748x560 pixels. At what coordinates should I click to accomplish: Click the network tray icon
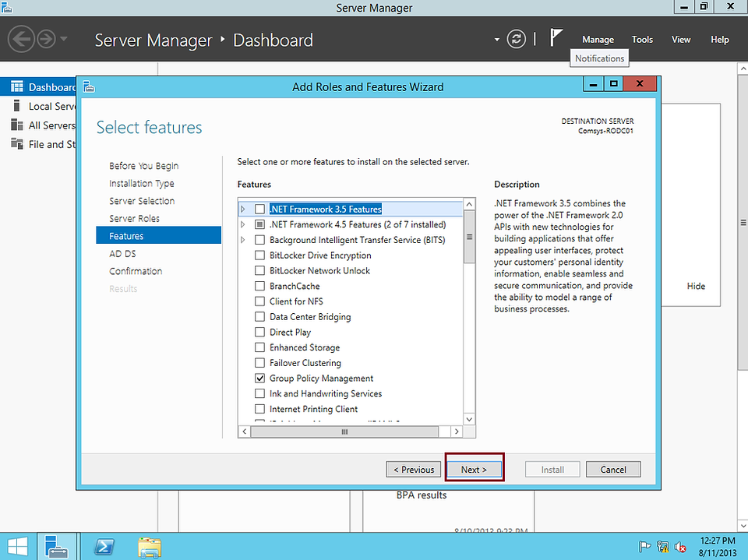(662, 547)
